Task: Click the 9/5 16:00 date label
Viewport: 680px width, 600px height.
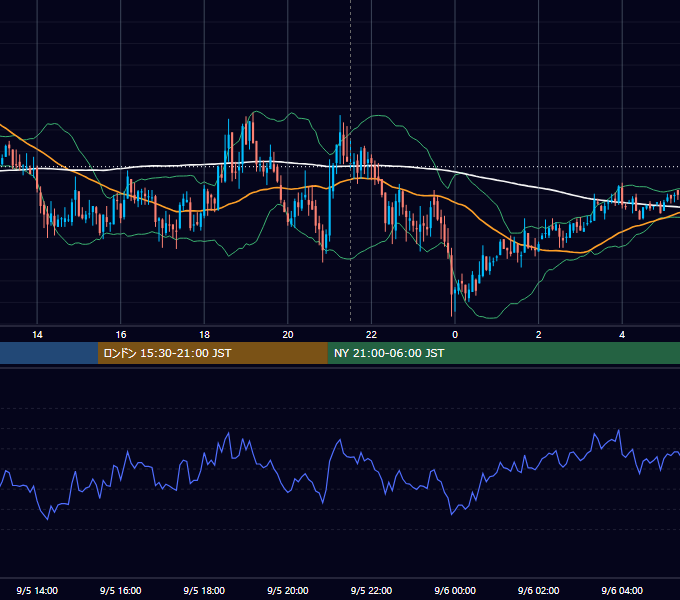Action: (x=121, y=590)
